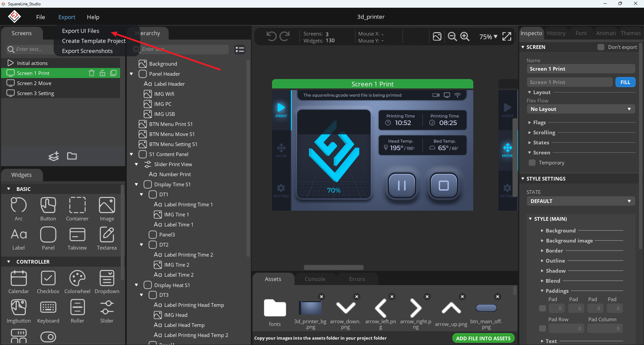Screen dimensions: 644x345
Task: Select Screen 2 Move in screens list
Action: pos(61,83)
